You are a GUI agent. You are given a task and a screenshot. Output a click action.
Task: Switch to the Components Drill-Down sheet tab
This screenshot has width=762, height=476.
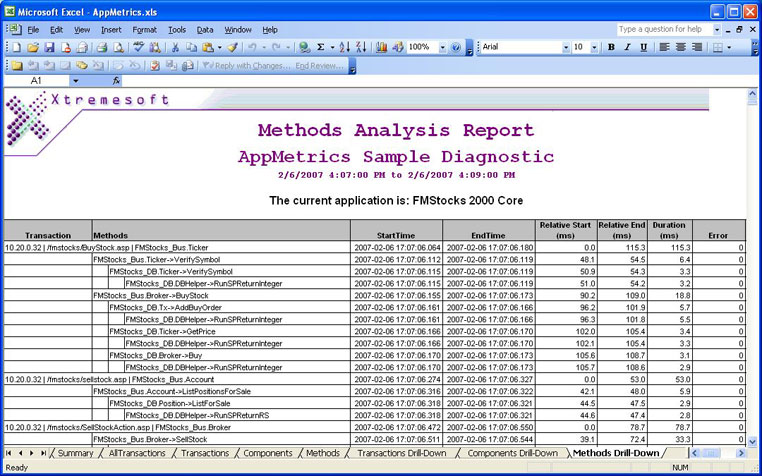(x=512, y=453)
